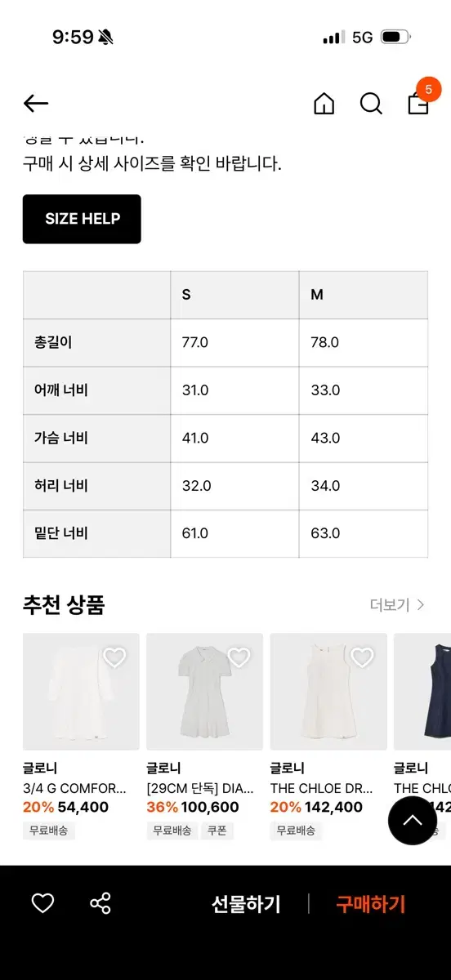This screenshot has width=451, height=980.
Task: Toggle wishlist heart on 29CM 단독 DIA dress
Action: [x=239, y=657]
